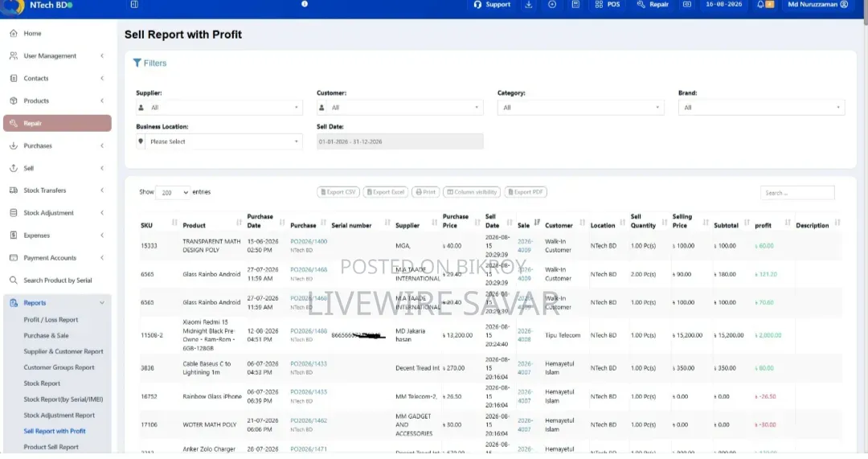Open the calculator icon in top bar
868x459 pixels.
coord(575,5)
